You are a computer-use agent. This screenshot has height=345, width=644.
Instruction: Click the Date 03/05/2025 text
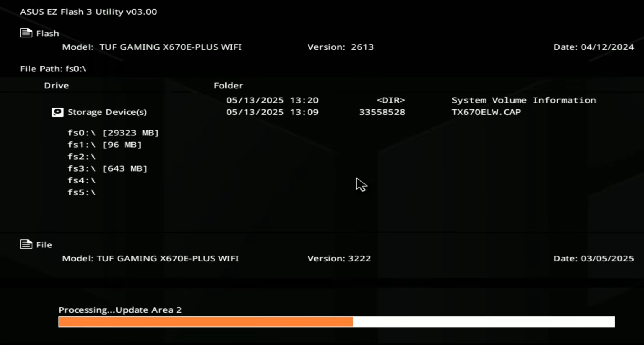(594, 258)
